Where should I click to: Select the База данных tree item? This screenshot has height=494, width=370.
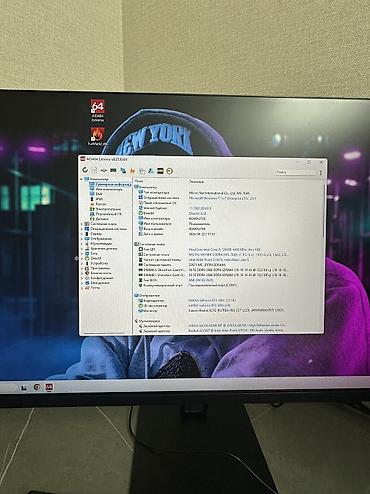pyautogui.click(x=97, y=283)
